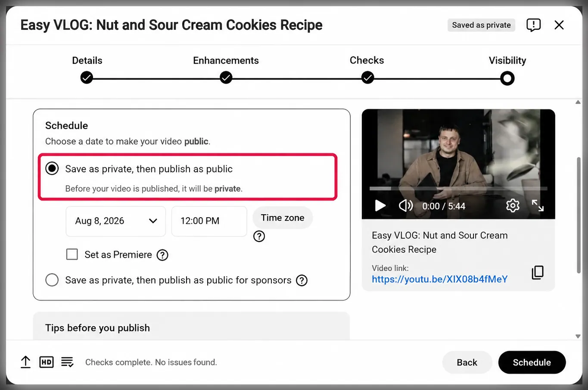The image size is (588, 390).
Task: Click the Schedule button
Action: [x=532, y=362]
